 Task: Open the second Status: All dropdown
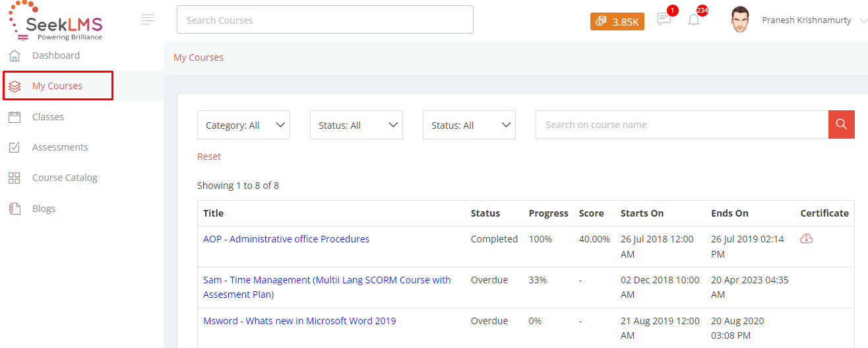pos(469,125)
